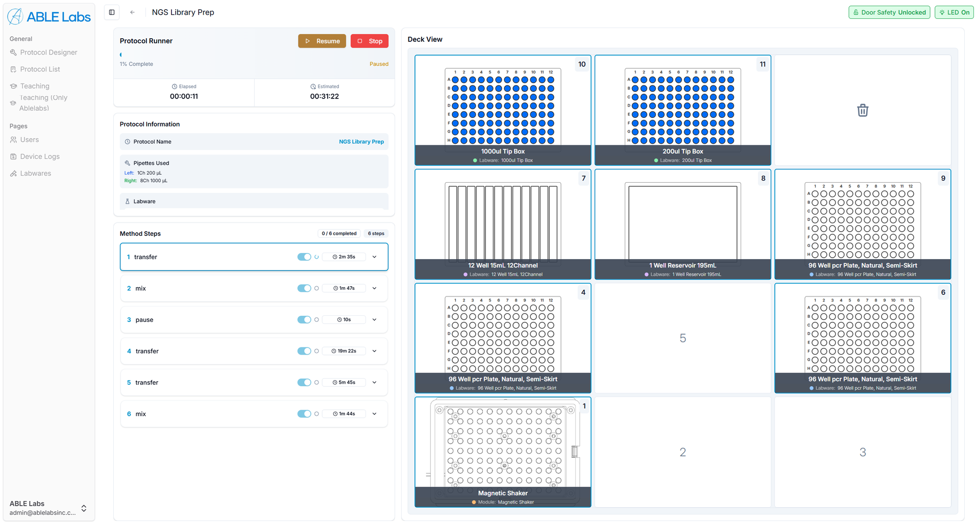Expand step 4 transfer details
980x524 pixels.
pyautogui.click(x=375, y=351)
